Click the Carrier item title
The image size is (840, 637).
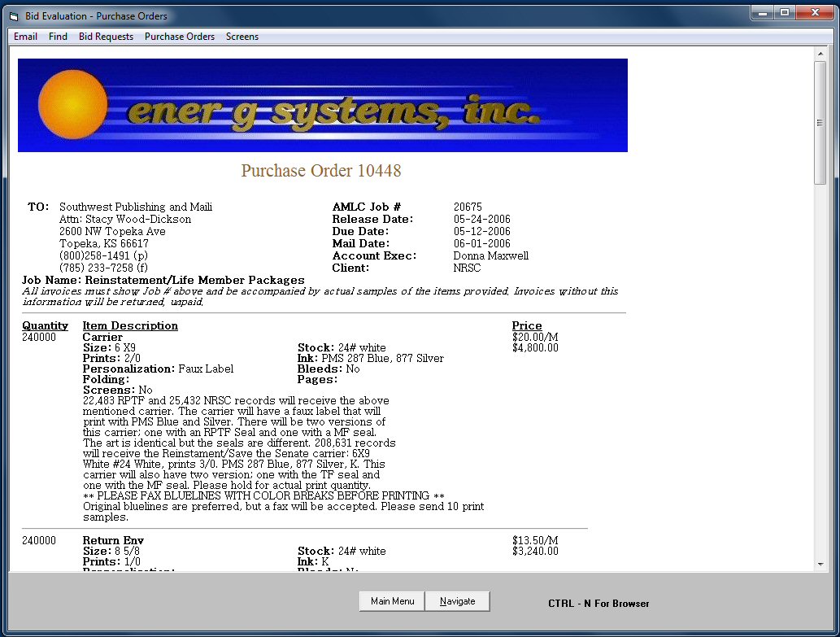(102, 337)
